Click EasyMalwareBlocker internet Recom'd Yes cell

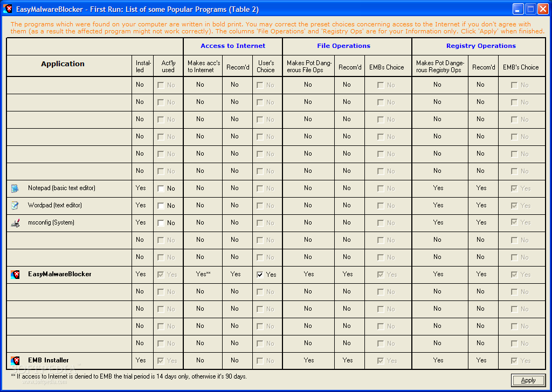click(x=236, y=274)
